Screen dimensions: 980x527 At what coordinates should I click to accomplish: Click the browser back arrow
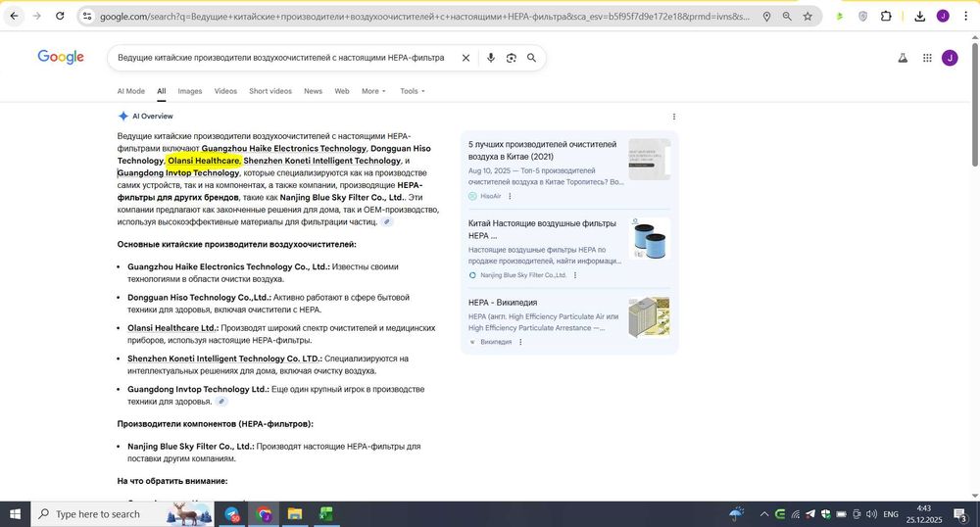coord(14,17)
